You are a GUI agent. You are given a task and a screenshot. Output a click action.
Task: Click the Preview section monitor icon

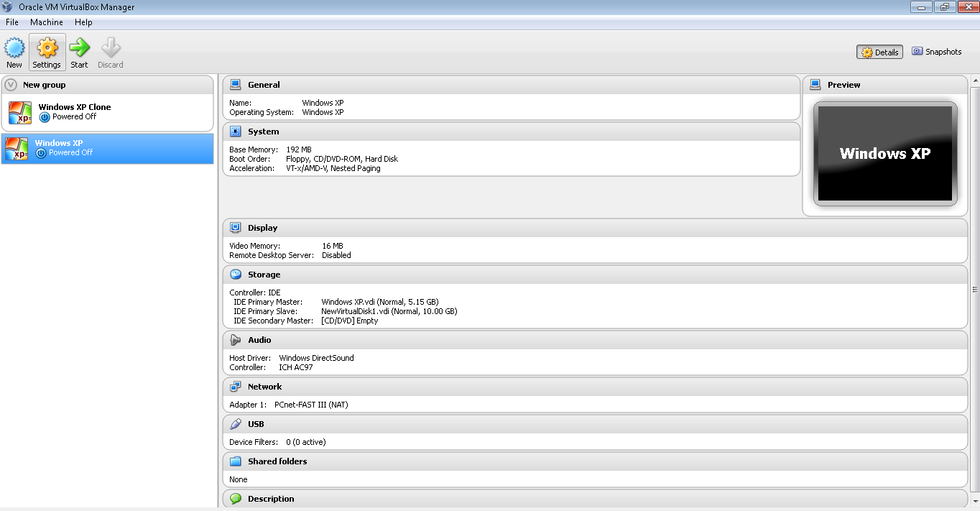coord(815,85)
